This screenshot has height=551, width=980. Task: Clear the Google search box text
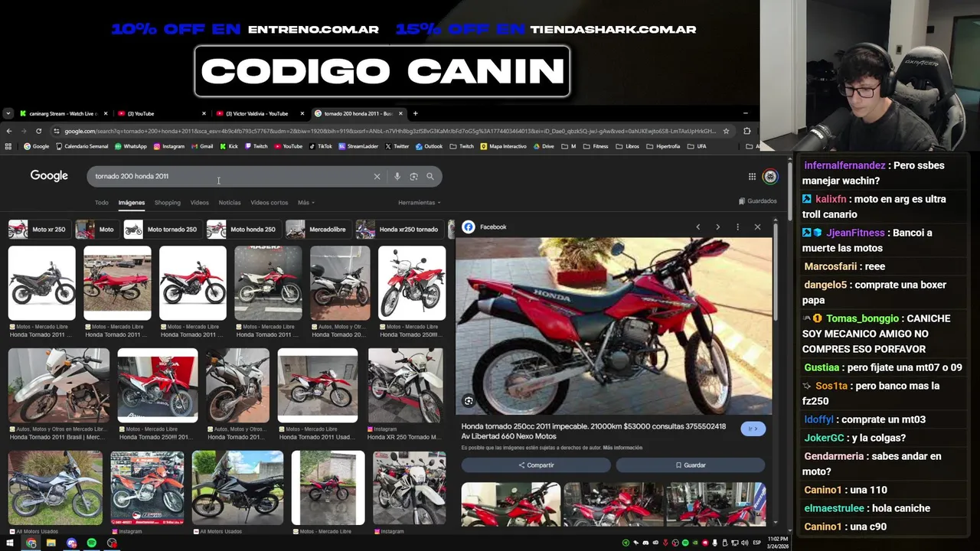(377, 176)
